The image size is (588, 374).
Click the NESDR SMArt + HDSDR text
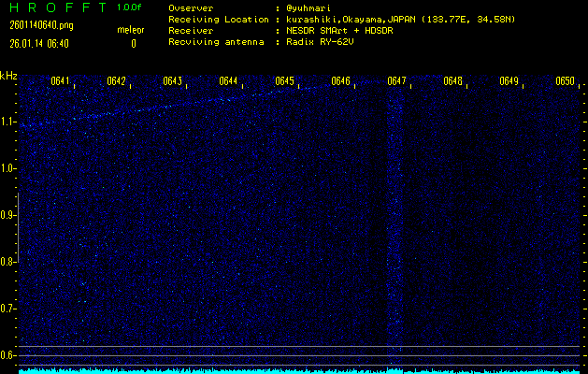click(x=339, y=31)
